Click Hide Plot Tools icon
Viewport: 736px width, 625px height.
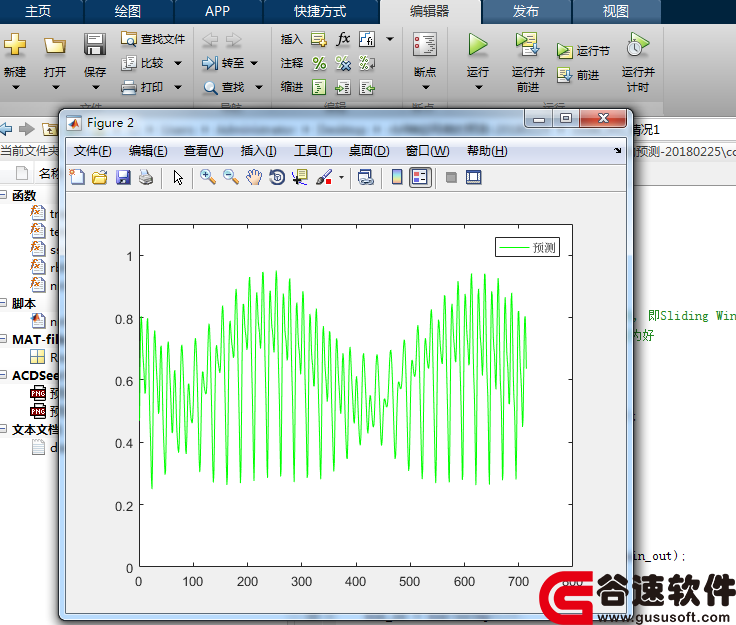(451, 177)
